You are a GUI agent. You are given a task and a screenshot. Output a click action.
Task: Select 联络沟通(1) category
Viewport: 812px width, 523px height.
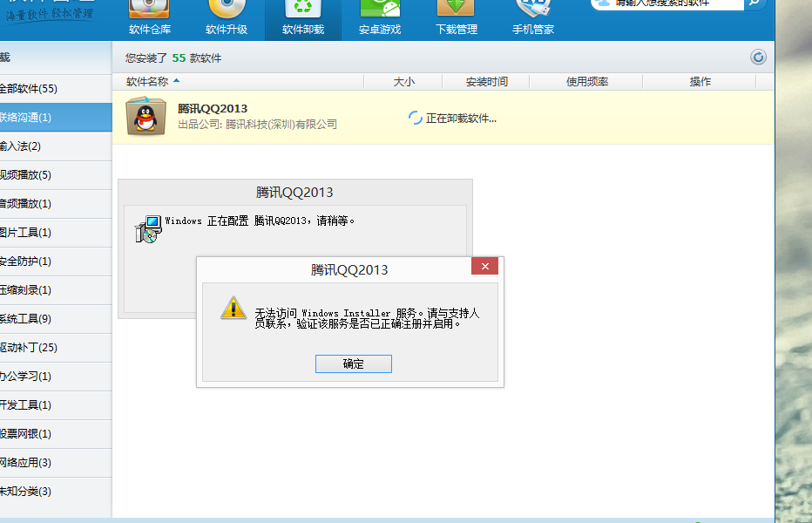pyautogui.click(x=56, y=117)
